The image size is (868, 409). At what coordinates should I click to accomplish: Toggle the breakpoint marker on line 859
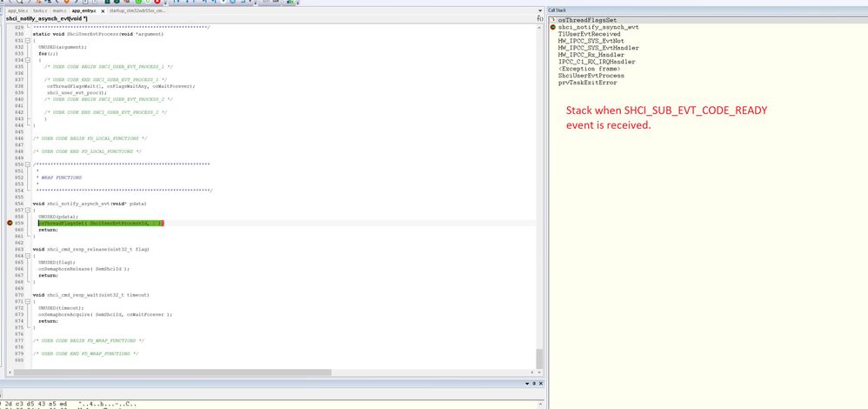coord(10,223)
